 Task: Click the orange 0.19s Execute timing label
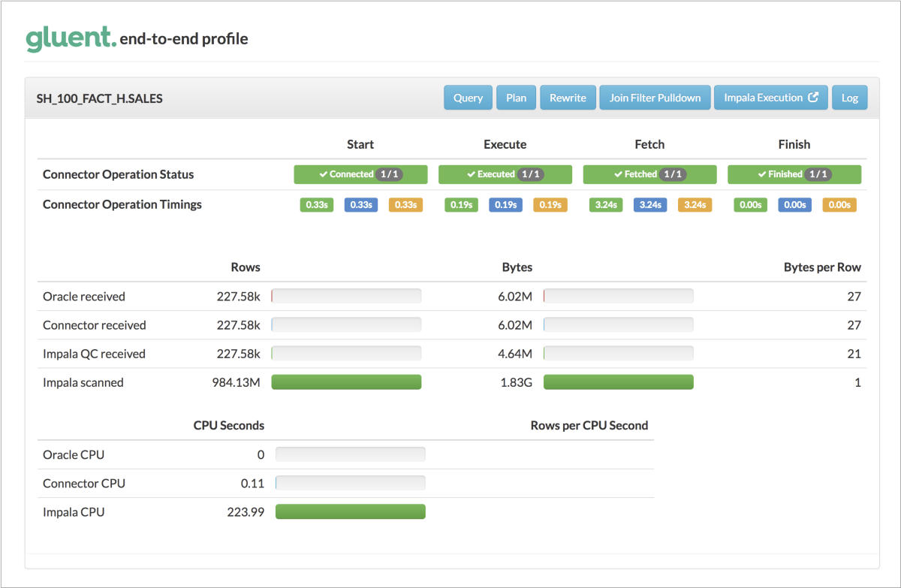point(550,205)
